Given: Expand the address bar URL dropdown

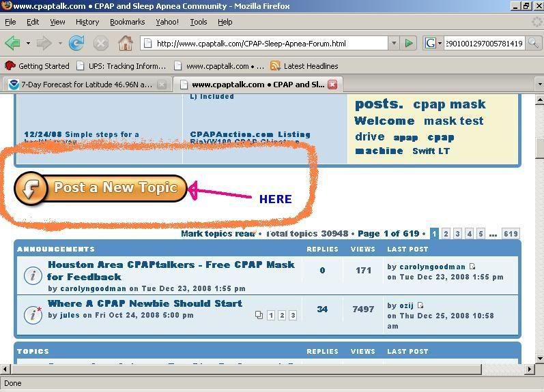Looking at the screenshot, I should coord(394,44).
